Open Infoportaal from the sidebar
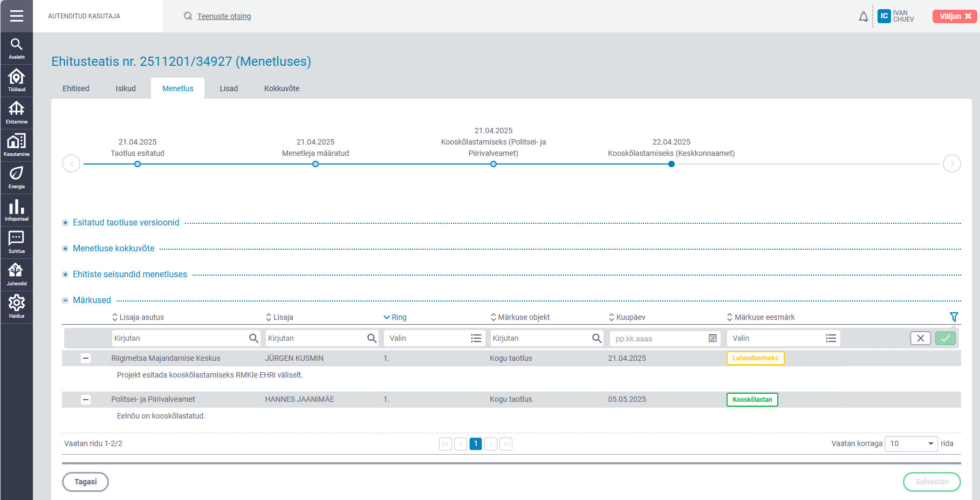980x500 pixels. point(16,210)
